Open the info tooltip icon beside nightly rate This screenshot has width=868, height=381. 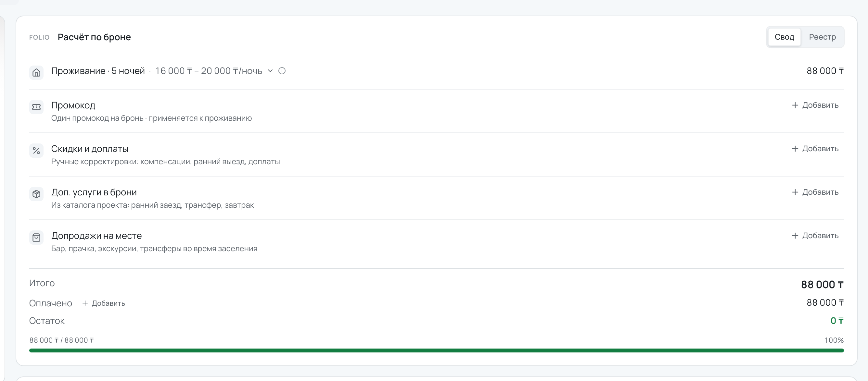click(x=282, y=71)
